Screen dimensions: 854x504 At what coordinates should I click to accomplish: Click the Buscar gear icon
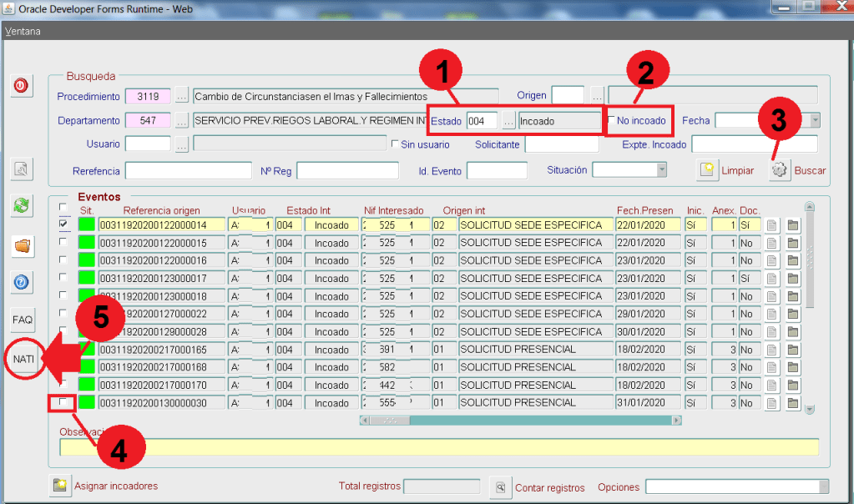click(x=780, y=170)
